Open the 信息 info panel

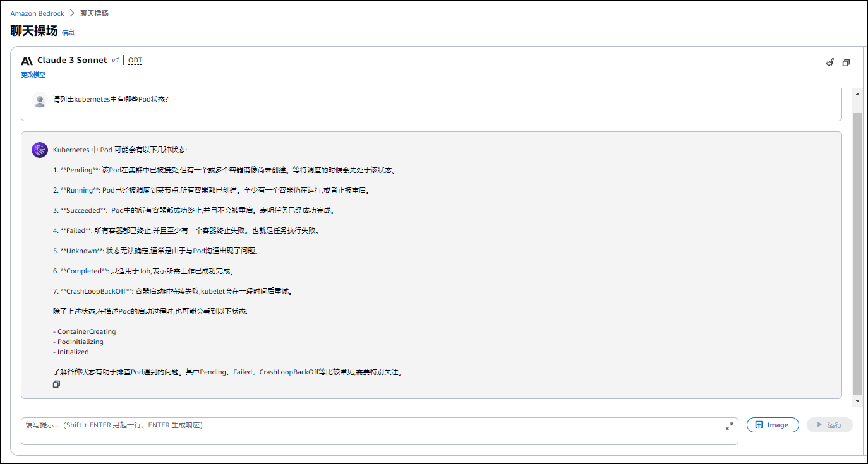pyautogui.click(x=68, y=32)
